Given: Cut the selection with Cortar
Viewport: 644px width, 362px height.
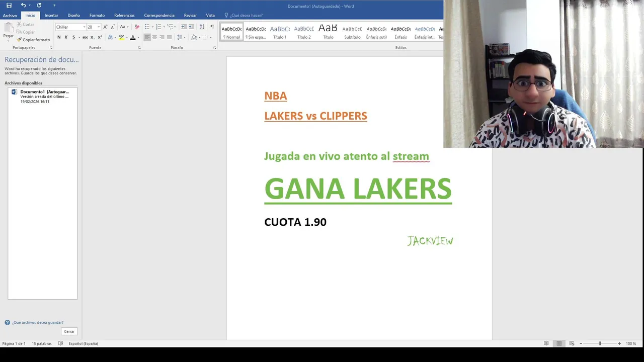Looking at the screenshot, I should tap(26, 24).
